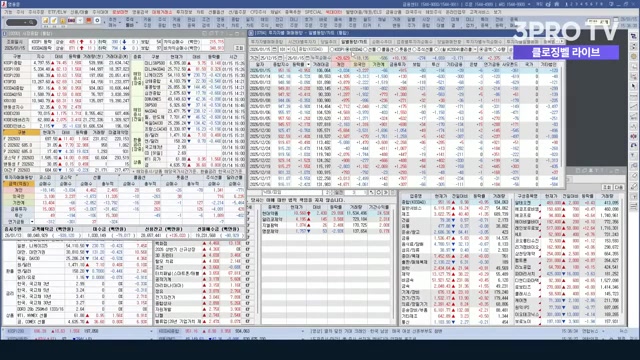Image resolution: width=640 pixels, height=360 pixels.
Task: Open the ETF/ELW menu
Action: [x=57, y=12]
